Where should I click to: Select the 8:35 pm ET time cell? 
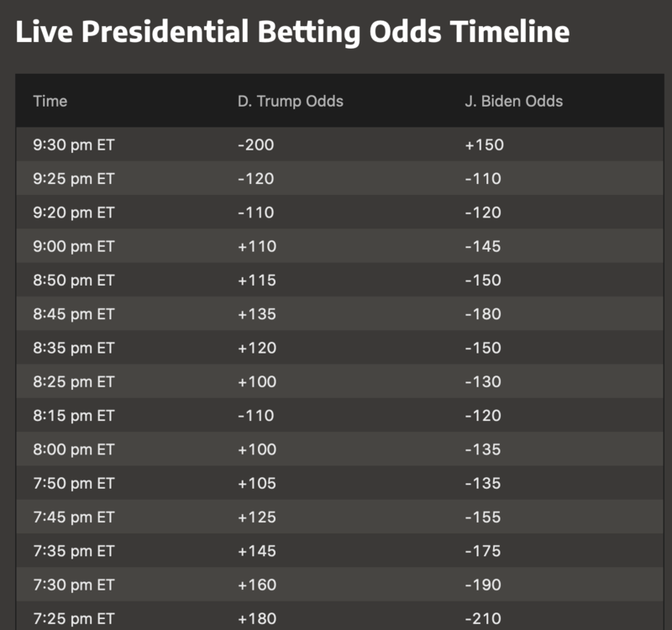pyautogui.click(x=74, y=348)
